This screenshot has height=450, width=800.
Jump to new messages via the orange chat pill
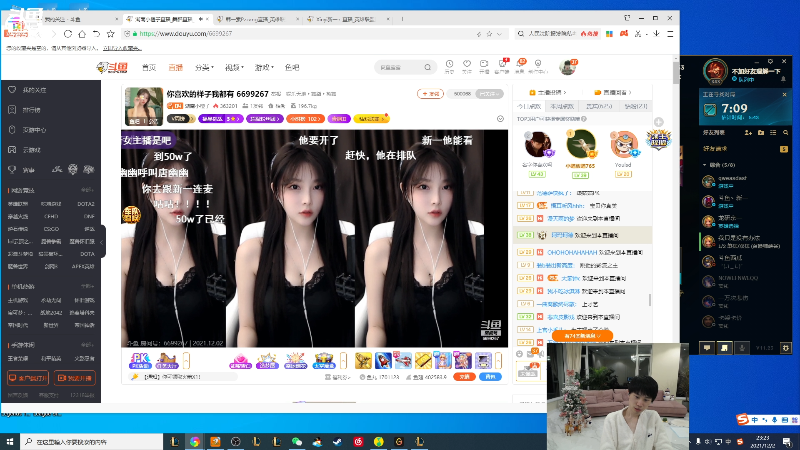[x=582, y=336]
